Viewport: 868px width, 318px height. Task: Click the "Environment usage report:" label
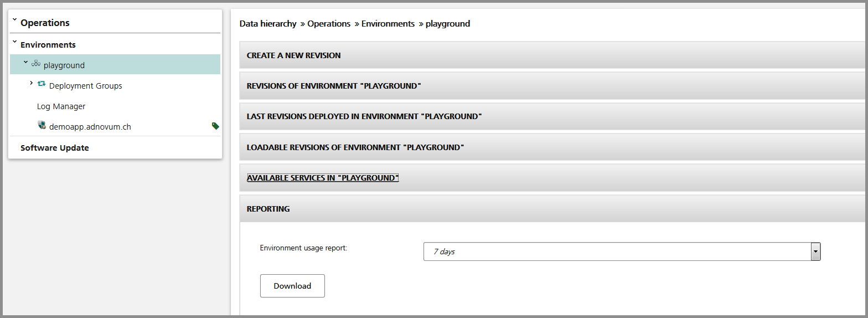click(303, 248)
